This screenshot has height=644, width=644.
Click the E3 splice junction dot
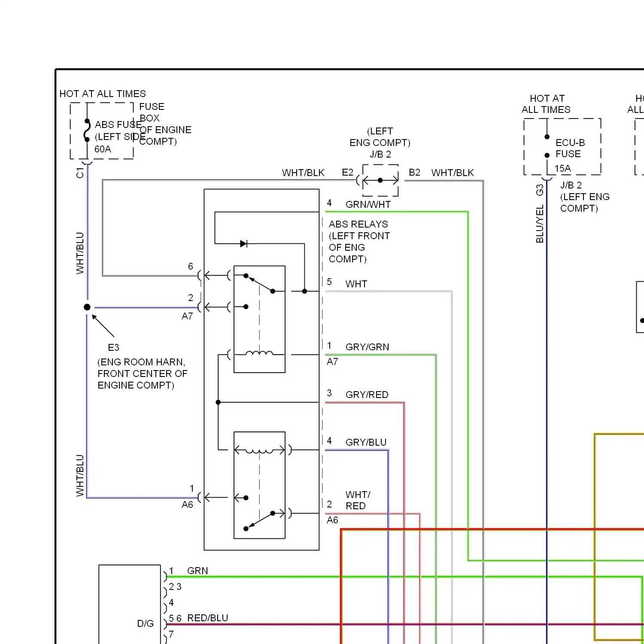pyautogui.click(x=87, y=307)
